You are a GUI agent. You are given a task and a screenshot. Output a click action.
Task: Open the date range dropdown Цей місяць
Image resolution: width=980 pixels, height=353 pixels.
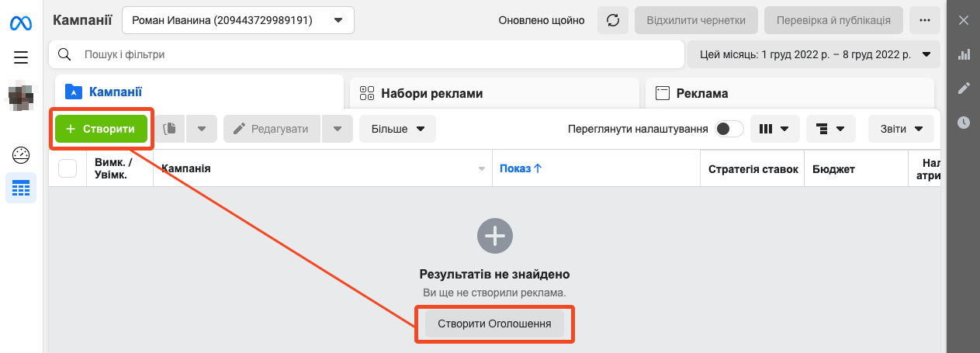click(813, 55)
